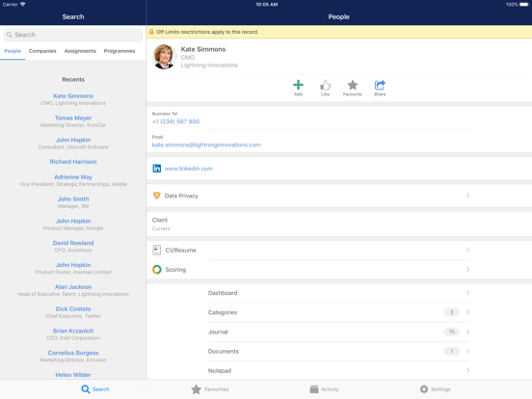532x399 pixels.
Task: Click the Documents count badge 1
Action: click(x=452, y=351)
